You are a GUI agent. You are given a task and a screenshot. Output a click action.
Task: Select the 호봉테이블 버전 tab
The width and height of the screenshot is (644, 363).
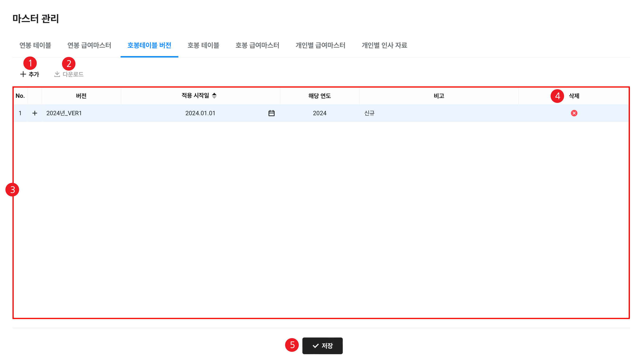(x=149, y=45)
